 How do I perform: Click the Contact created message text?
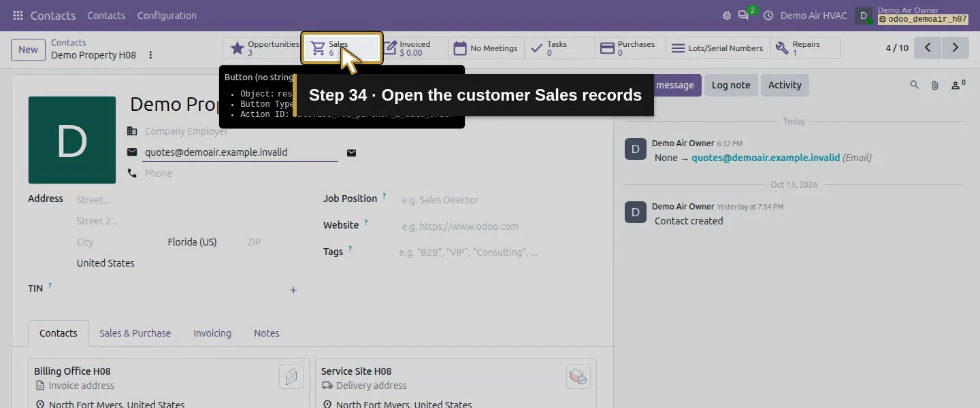(689, 221)
